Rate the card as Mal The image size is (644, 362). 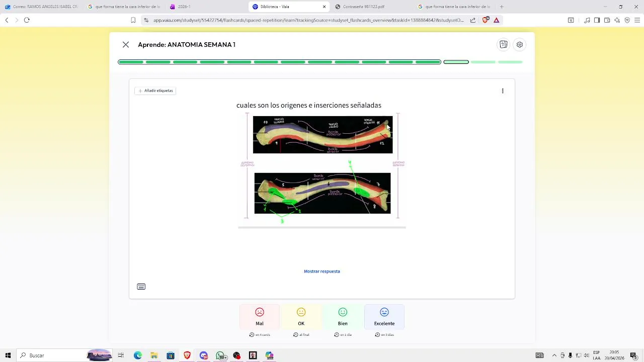[260, 317]
